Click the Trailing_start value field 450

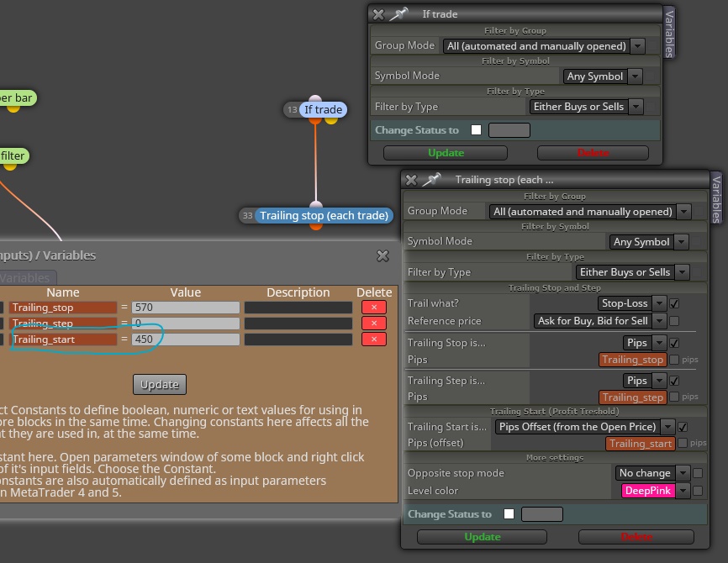point(186,339)
